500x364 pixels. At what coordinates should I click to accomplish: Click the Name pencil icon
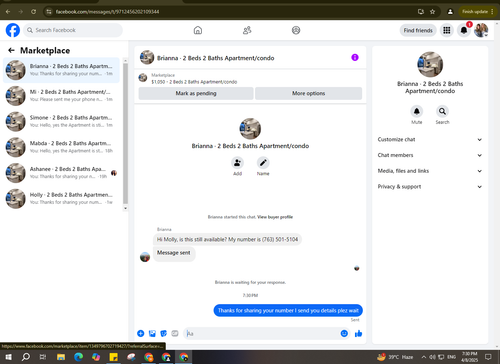pos(263,163)
